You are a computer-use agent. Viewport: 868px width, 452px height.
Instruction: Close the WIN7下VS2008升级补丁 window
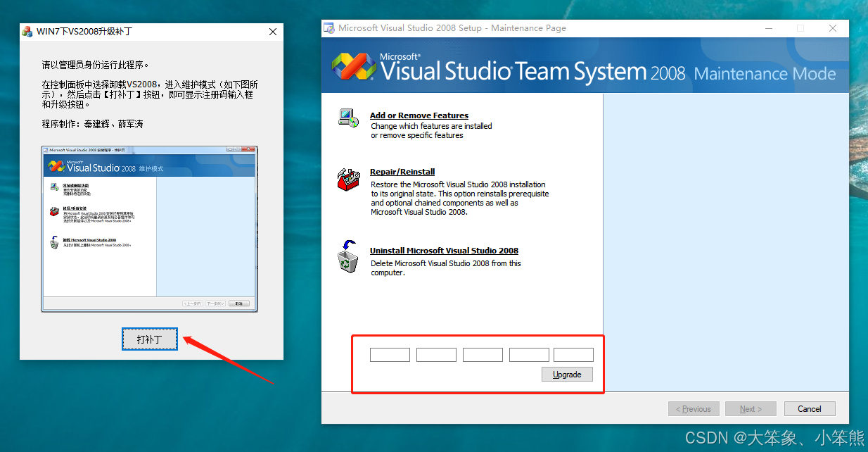273,32
